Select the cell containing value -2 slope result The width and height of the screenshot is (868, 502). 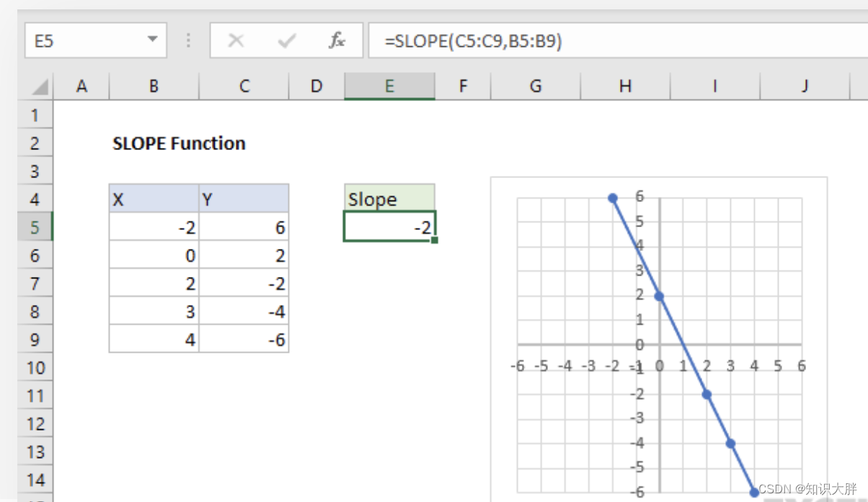click(x=389, y=227)
